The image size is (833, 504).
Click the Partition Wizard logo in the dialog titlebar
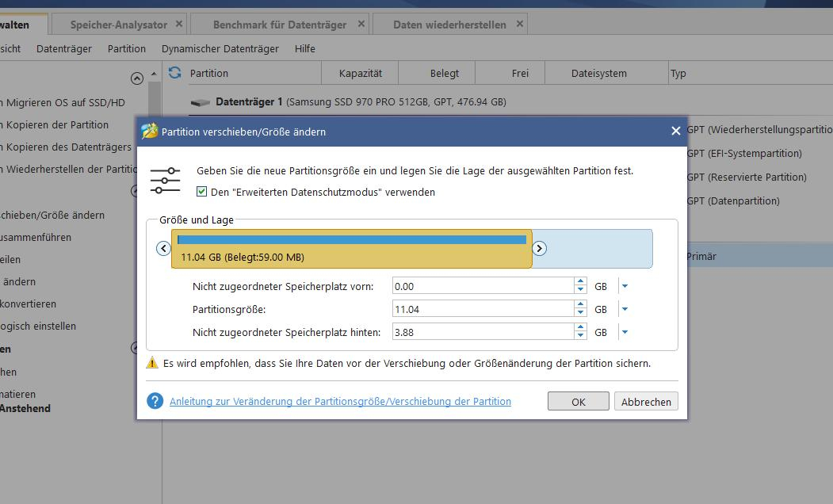pyautogui.click(x=149, y=131)
